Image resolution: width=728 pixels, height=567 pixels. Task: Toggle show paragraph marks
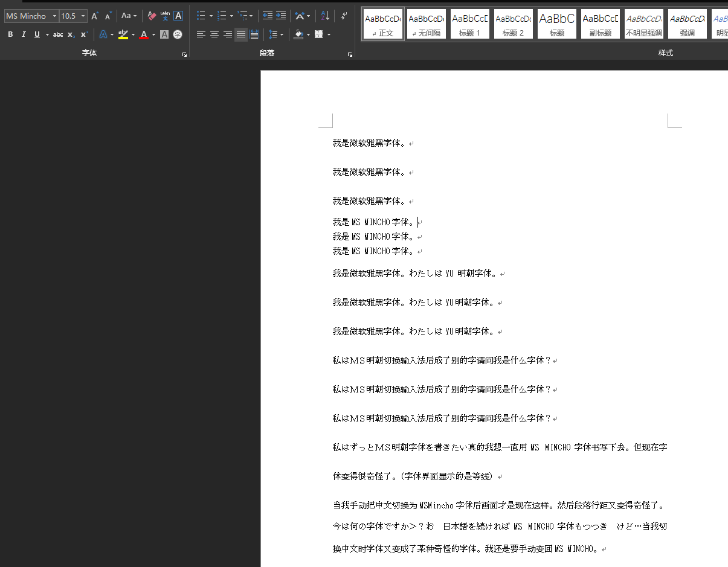point(344,16)
